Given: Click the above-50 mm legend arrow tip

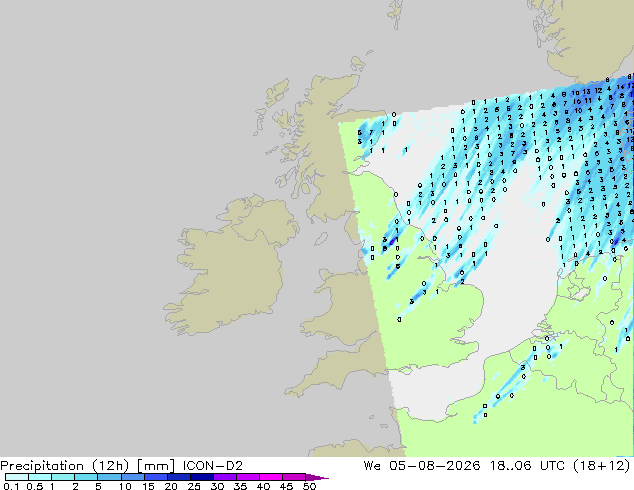Looking at the screenshot, I should [317, 477].
